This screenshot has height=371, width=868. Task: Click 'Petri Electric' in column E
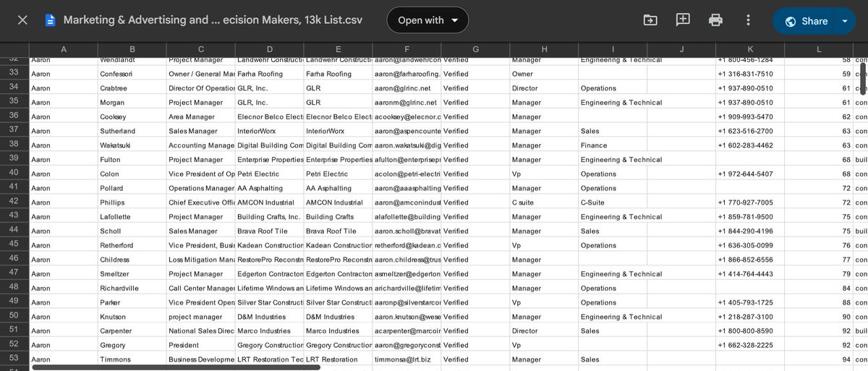click(338, 174)
